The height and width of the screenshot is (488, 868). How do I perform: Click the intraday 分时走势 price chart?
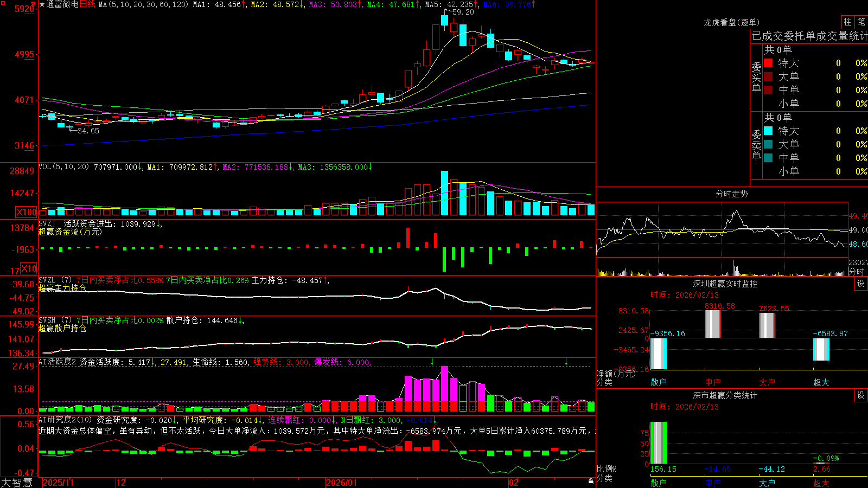[x=722, y=230]
